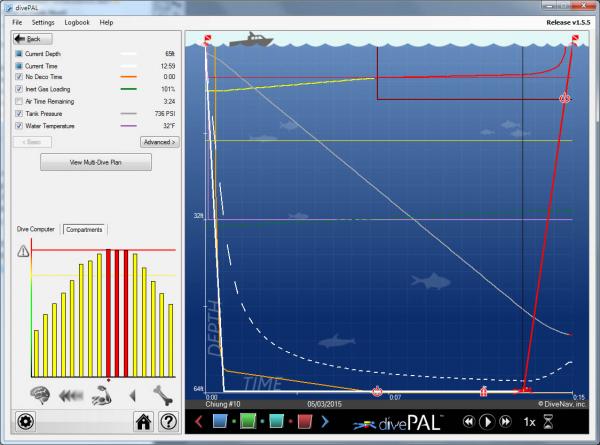Click the Back button
600x445 pixels.
32,38
